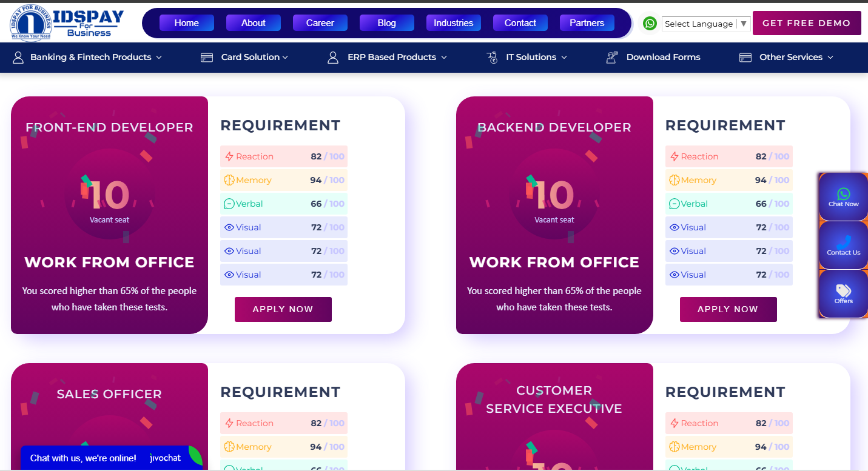Click the Contact Us phone side widget
The width and height of the screenshot is (868, 471).
click(x=843, y=245)
